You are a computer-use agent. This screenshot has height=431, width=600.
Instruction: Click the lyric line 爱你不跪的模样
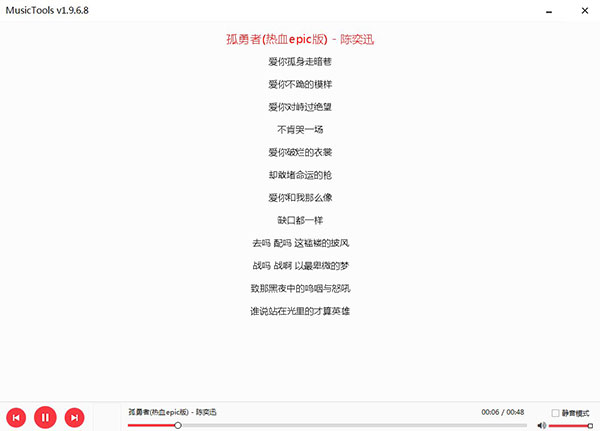coord(300,84)
